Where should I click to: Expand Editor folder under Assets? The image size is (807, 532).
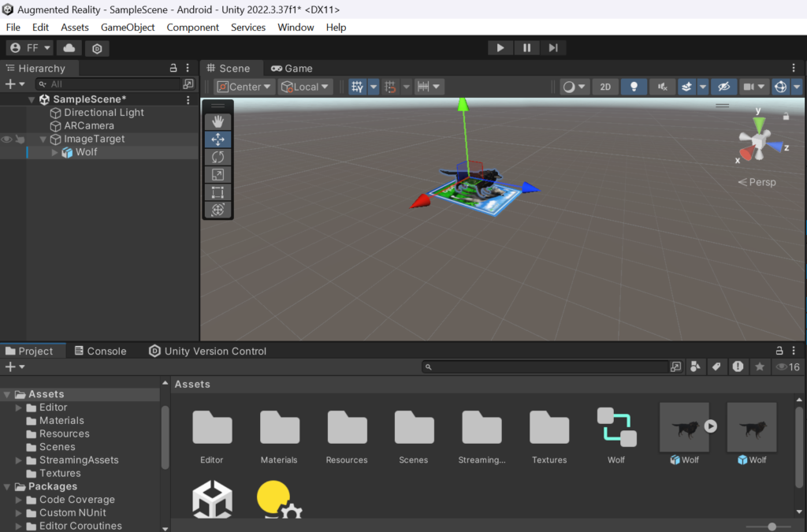(19, 407)
